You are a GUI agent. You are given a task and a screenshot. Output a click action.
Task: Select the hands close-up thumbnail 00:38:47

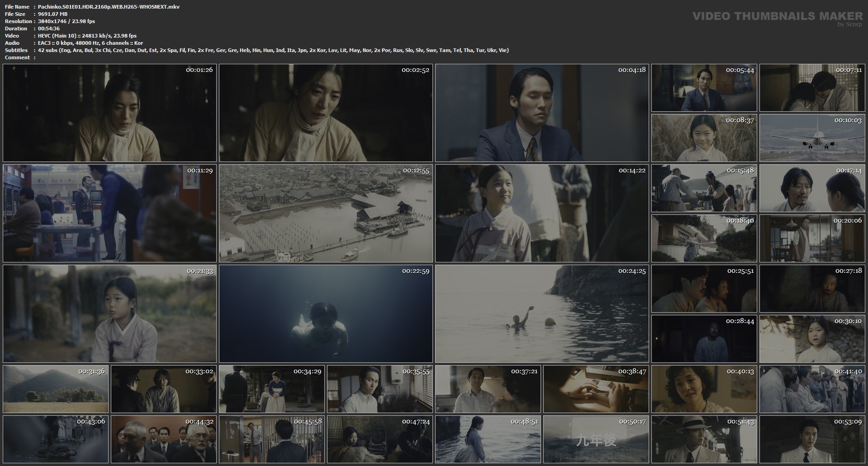click(x=596, y=389)
